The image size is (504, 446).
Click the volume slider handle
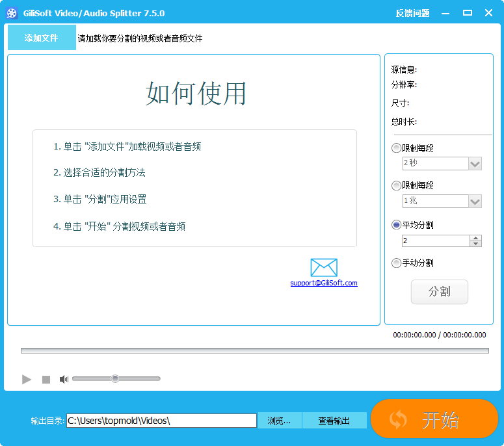pos(115,378)
